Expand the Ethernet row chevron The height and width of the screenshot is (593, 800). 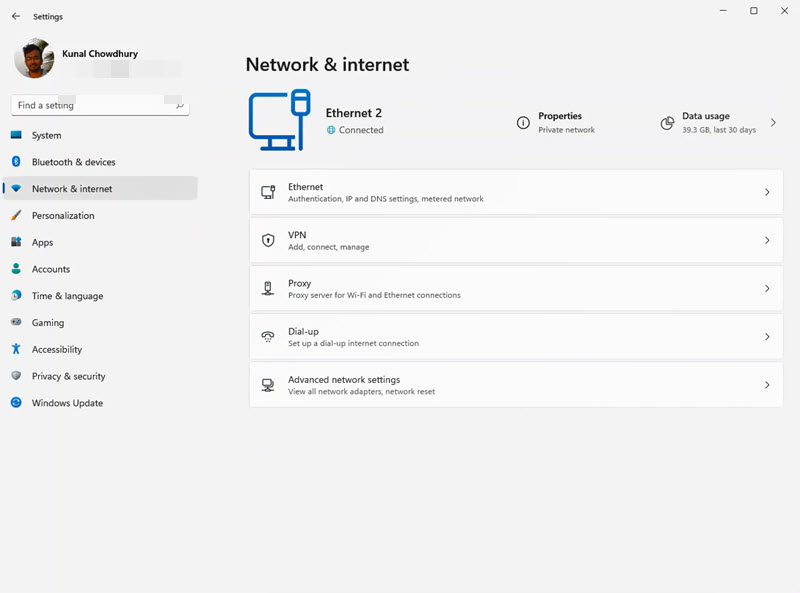click(x=767, y=192)
